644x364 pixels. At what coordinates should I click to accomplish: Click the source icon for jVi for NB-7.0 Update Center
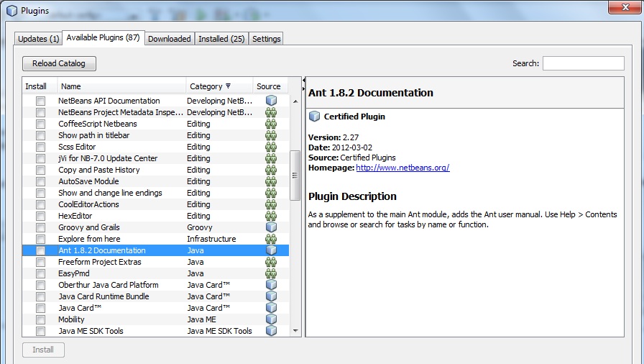tap(271, 158)
